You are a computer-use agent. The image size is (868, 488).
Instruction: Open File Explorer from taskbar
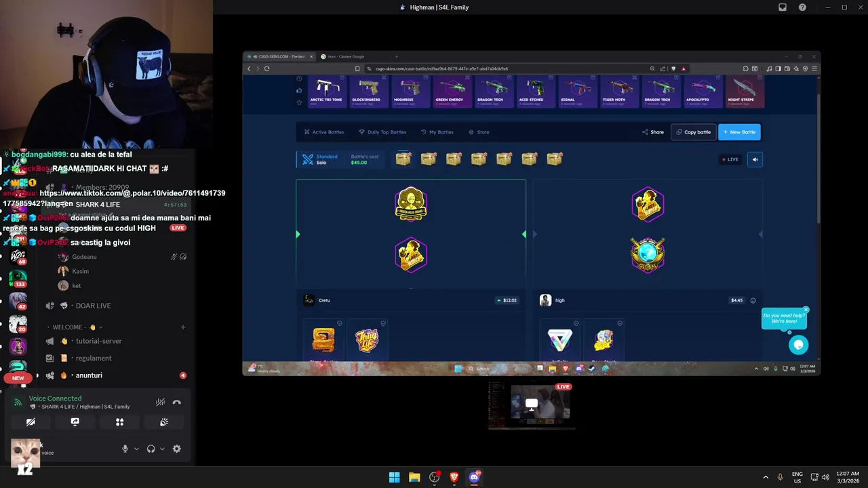point(414,477)
